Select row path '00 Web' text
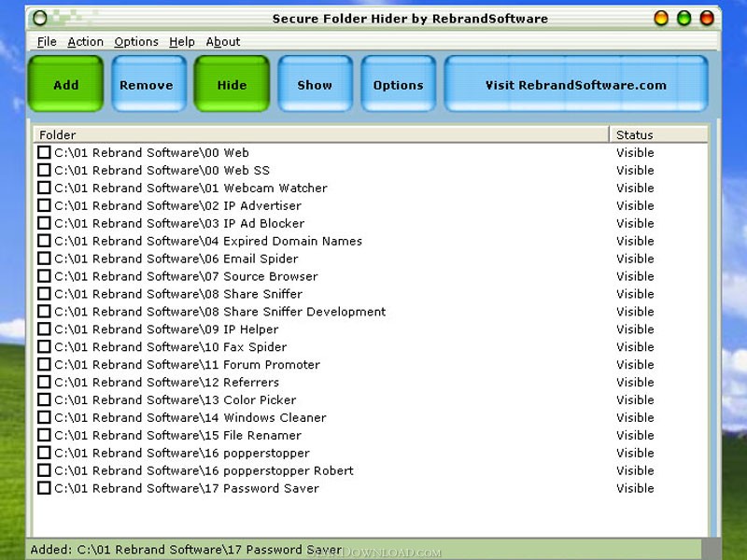Viewport: 747px width, 560px height. pos(151,153)
